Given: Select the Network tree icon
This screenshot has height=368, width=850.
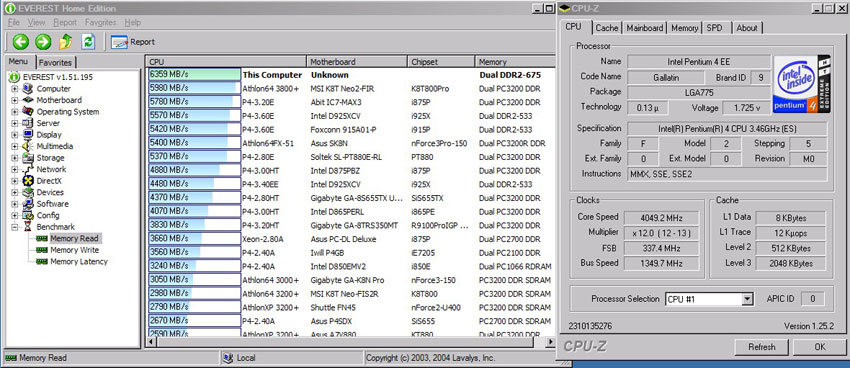Looking at the screenshot, I should (x=27, y=169).
